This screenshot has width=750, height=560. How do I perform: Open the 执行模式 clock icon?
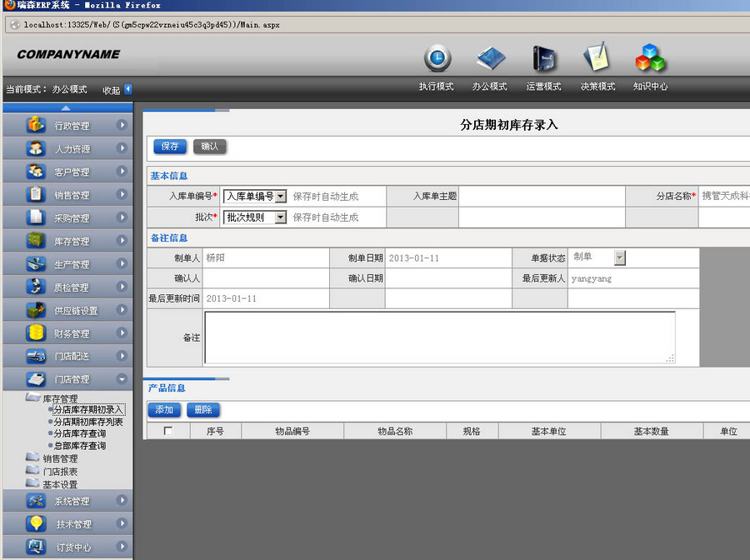[437, 57]
